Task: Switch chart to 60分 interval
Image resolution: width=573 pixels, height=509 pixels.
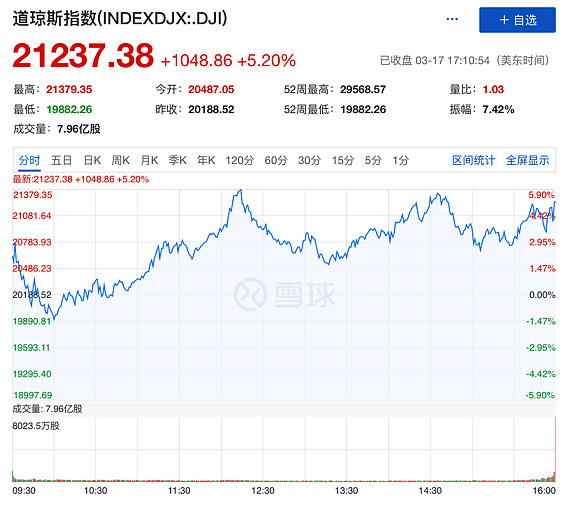Action: click(276, 160)
